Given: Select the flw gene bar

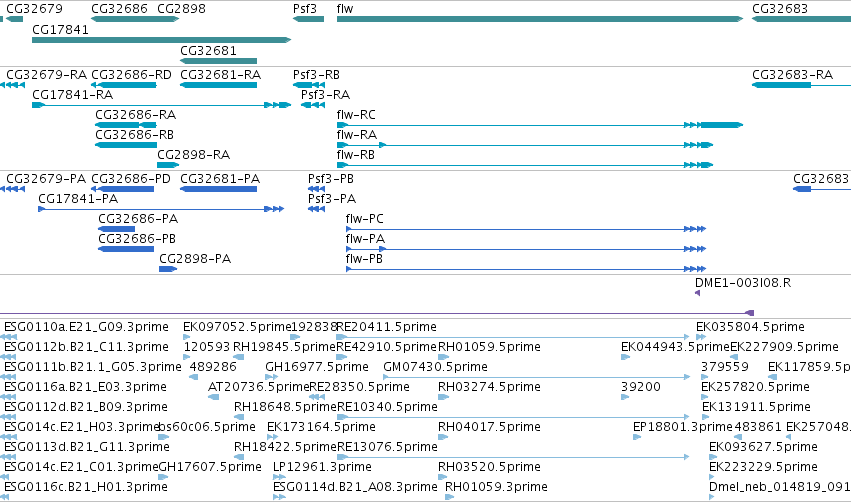Looking at the screenshot, I should pyautogui.click(x=539, y=19).
